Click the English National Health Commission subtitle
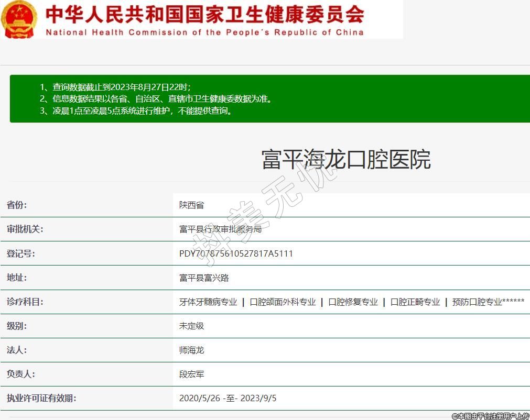This screenshot has width=530, height=420. pos(204,32)
